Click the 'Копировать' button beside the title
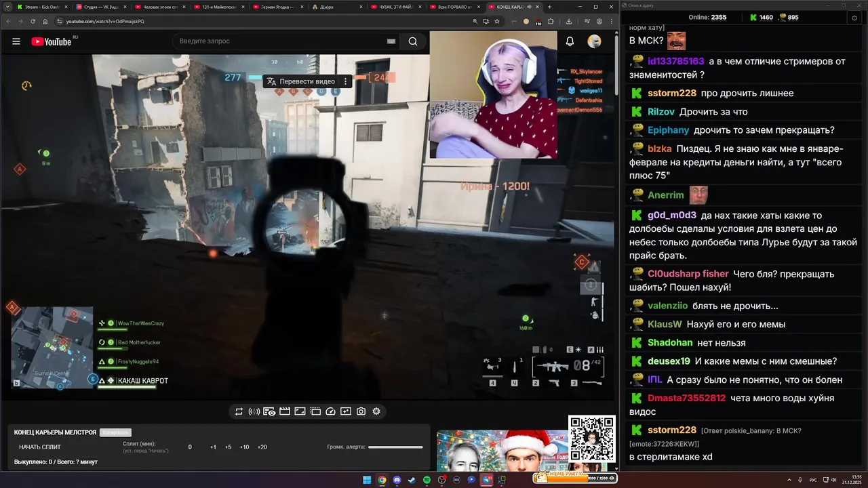868x488 pixels. coord(115,432)
